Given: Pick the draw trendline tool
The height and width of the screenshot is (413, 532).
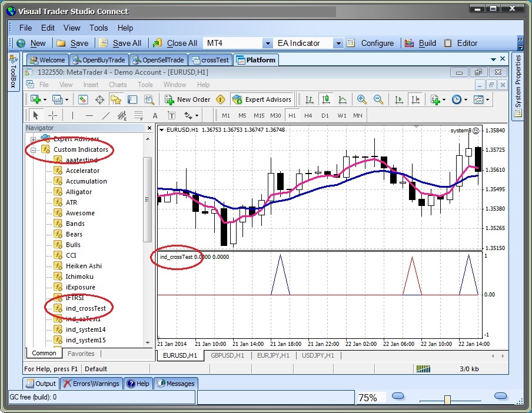Looking at the screenshot, I should (105, 115).
